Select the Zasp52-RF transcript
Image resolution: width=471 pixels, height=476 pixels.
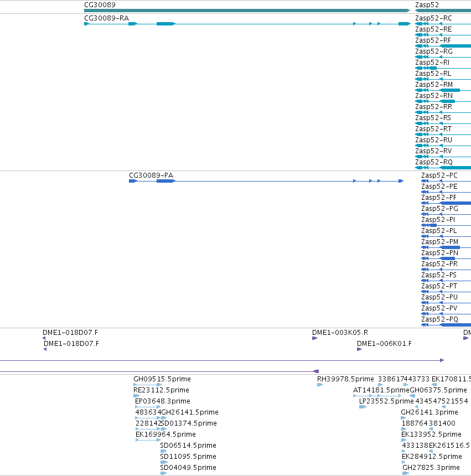tap(433, 40)
